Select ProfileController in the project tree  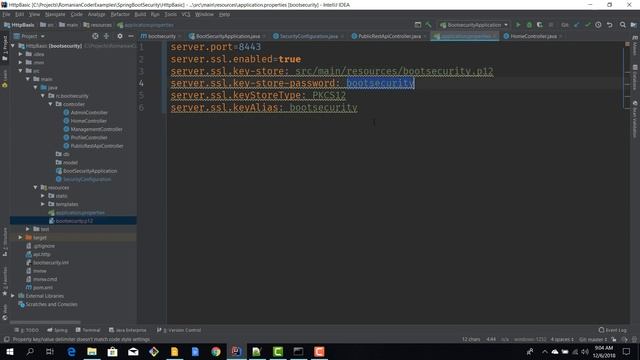tap(89, 138)
